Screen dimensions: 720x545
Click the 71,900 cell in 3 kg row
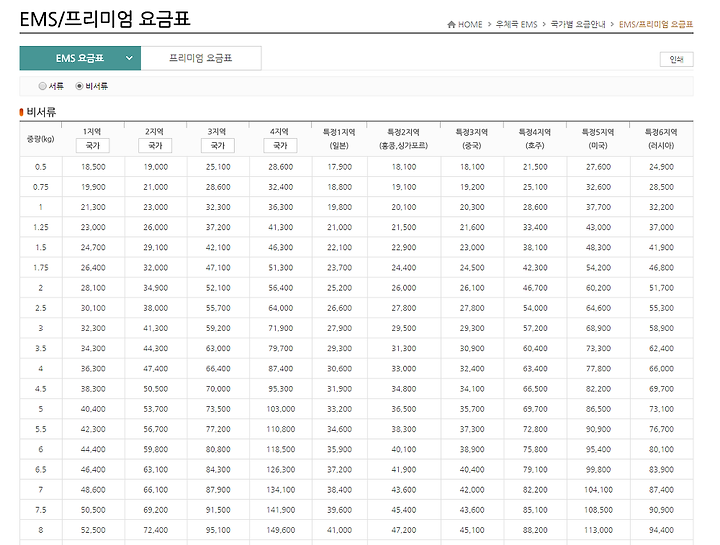click(281, 328)
